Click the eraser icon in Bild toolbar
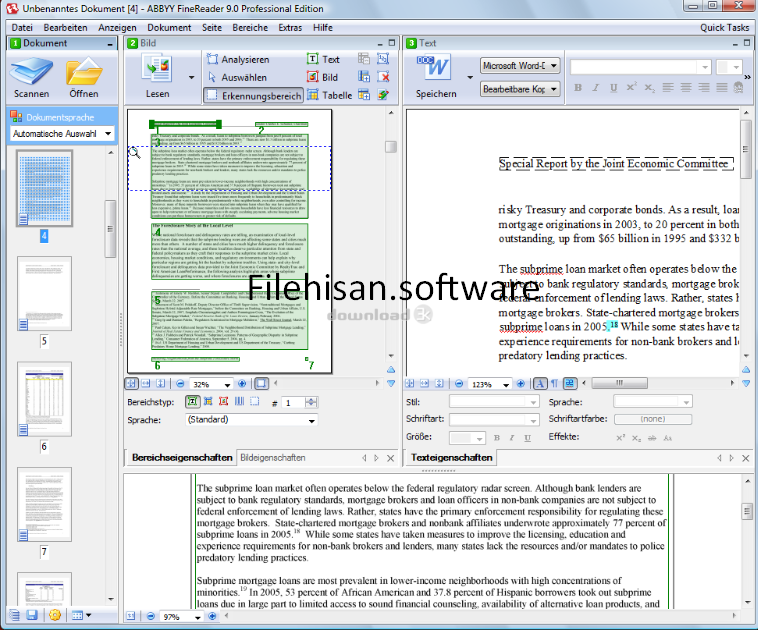The height and width of the screenshot is (632, 758). pos(383,95)
